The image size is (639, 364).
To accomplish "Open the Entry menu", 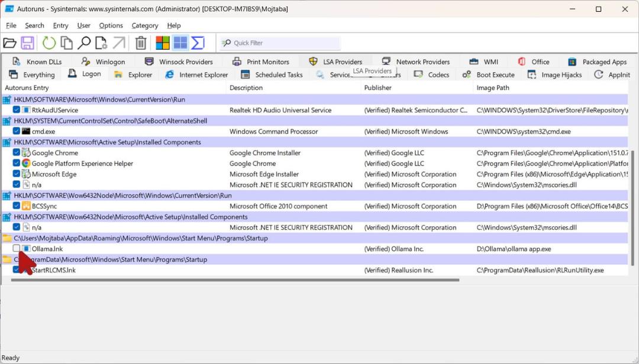I will [60, 25].
